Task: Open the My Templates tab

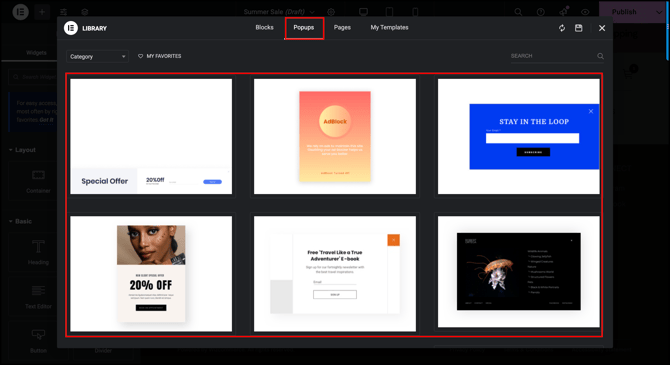Action: point(389,27)
